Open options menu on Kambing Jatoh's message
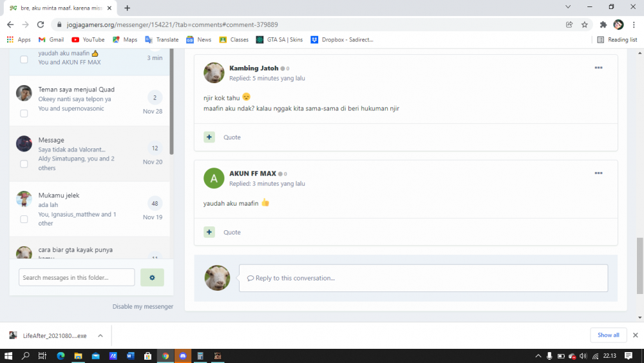This screenshot has width=644, height=363. coord(598,68)
